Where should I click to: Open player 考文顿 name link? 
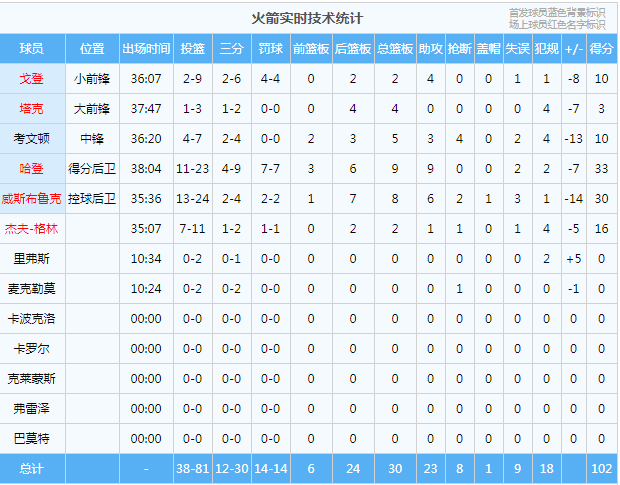(x=32, y=139)
